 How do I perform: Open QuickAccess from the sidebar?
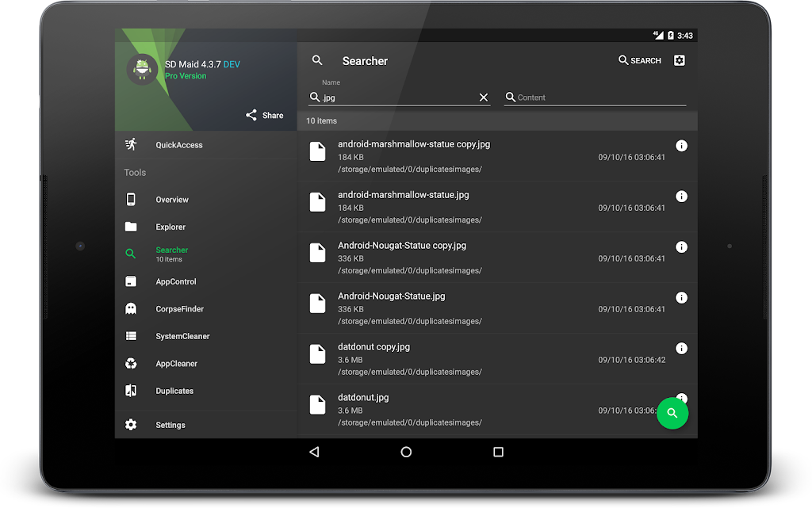click(x=179, y=145)
